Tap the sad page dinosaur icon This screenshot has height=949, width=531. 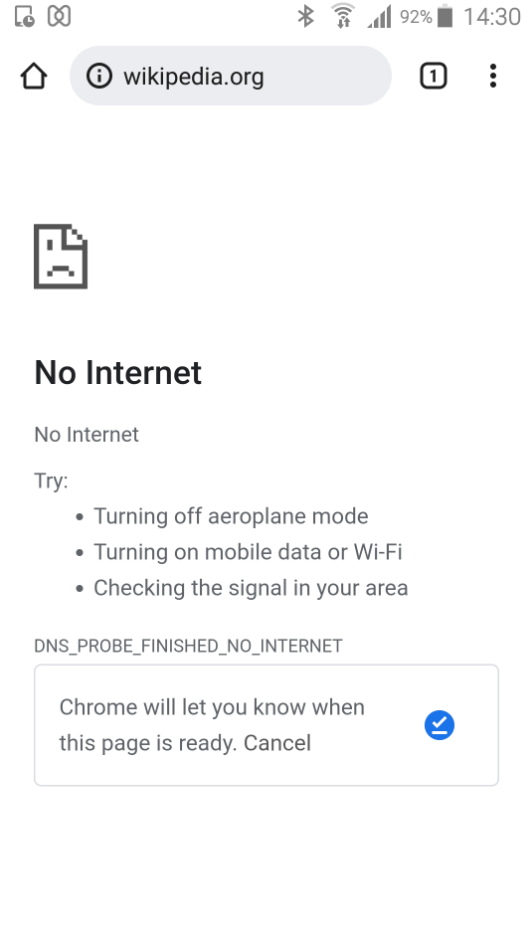pyautogui.click(x=61, y=257)
